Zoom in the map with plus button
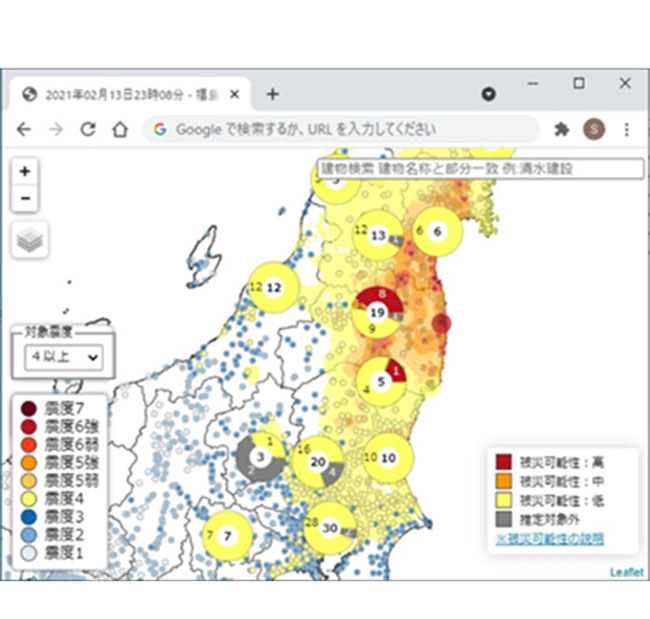This screenshot has width=650, height=619. pyautogui.click(x=25, y=171)
